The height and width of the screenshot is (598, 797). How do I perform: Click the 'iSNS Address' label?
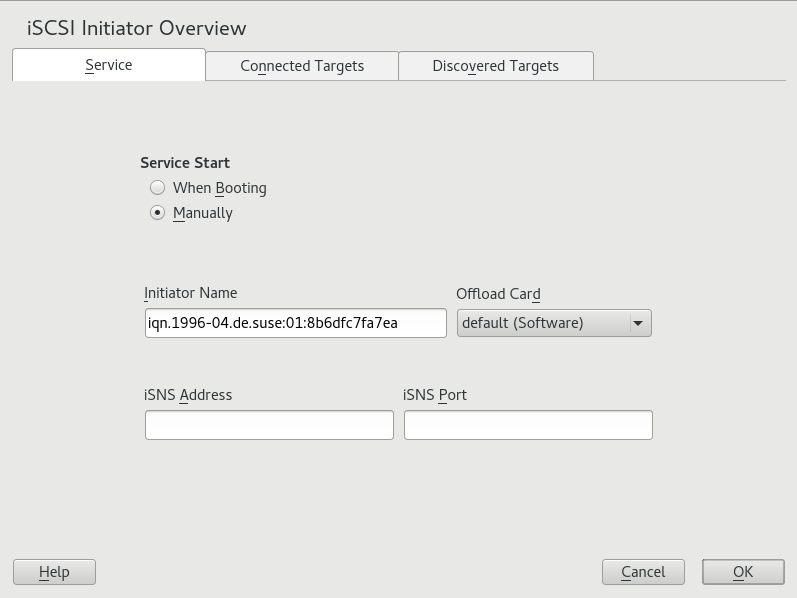[x=188, y=395]
